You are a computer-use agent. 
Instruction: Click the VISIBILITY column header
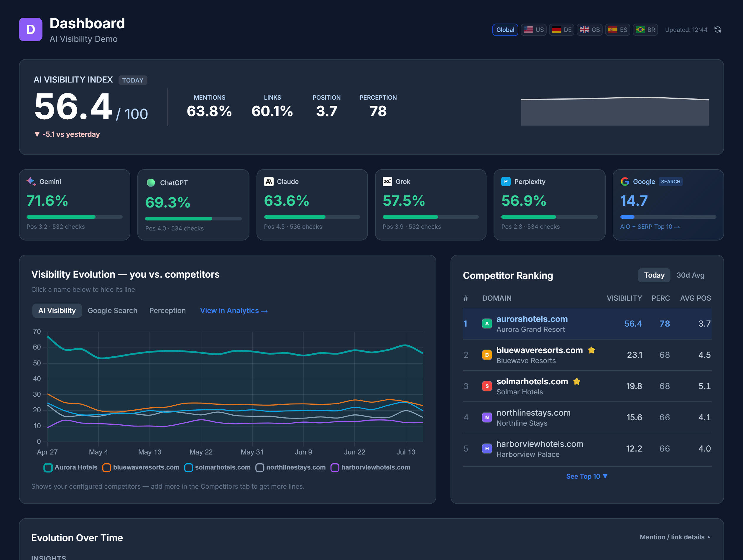[624, 298]
